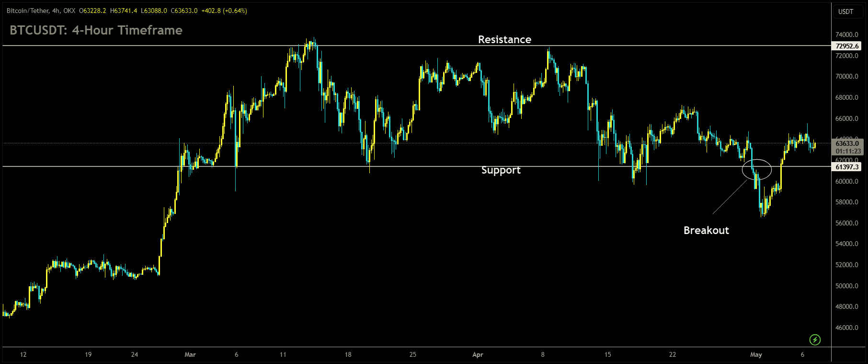Select the 61397.3 support price label
The image size is (868, 364).
click(847, 166)
